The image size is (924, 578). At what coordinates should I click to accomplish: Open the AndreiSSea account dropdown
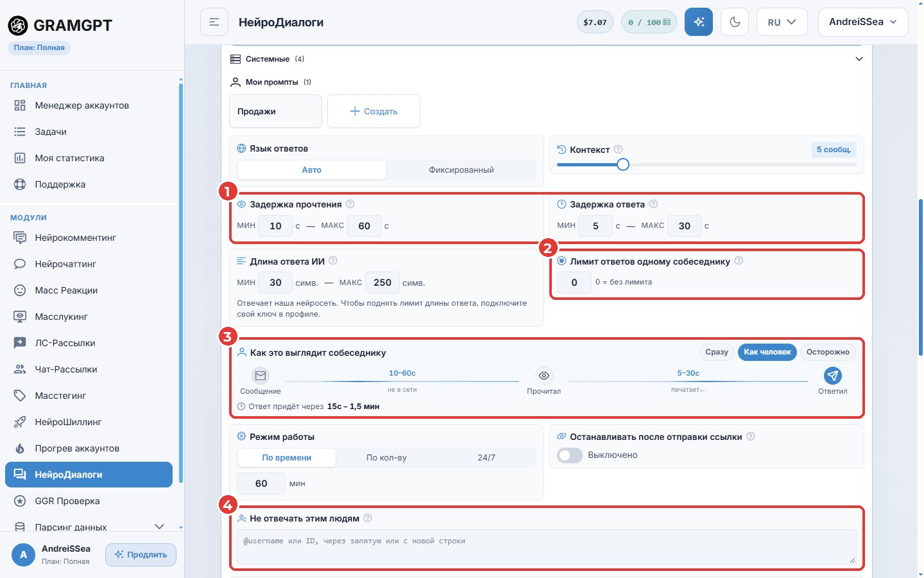point(863,22)
